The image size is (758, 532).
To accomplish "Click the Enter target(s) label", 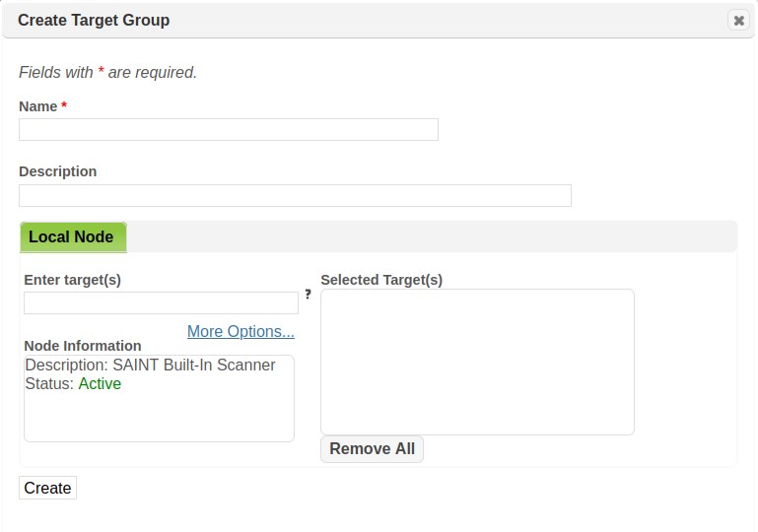I will point(72,280).
